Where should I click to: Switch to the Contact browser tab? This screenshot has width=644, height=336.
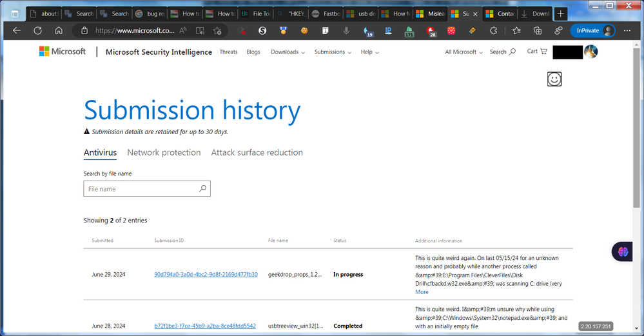(500, 14)
